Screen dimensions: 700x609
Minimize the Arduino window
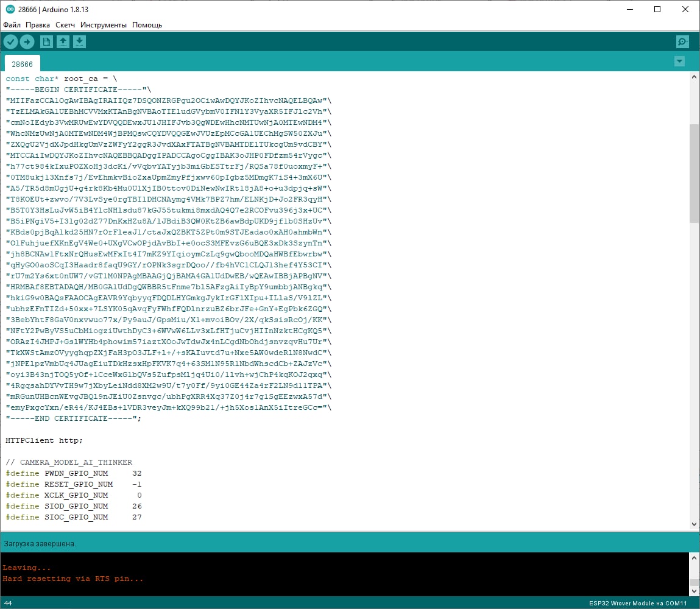pos(630,9)
